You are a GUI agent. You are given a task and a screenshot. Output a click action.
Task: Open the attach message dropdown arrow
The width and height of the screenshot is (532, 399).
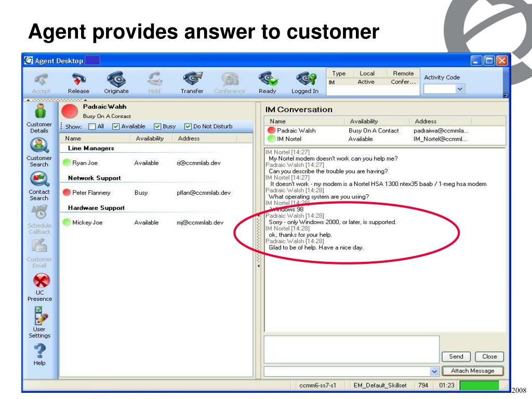point(434,371)
